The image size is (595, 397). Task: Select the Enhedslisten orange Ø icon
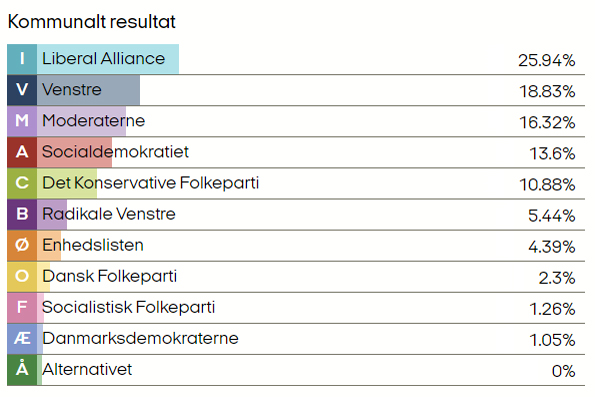click(22, 246)
